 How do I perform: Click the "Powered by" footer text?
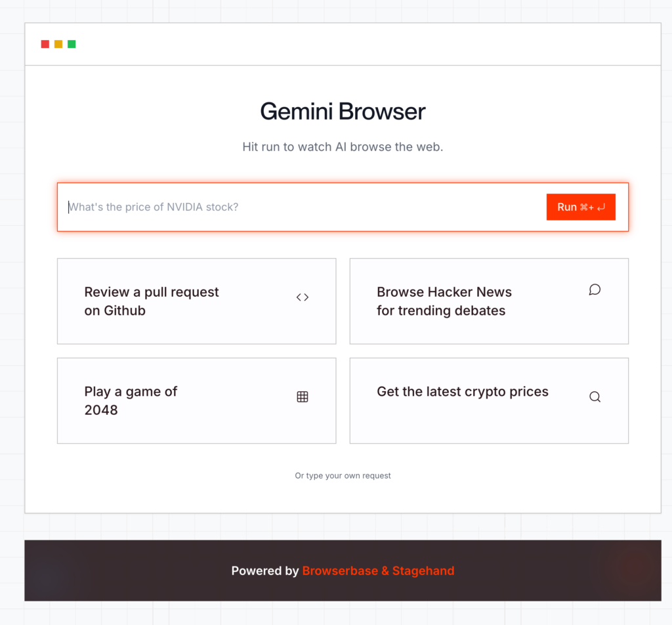(265, 571)
